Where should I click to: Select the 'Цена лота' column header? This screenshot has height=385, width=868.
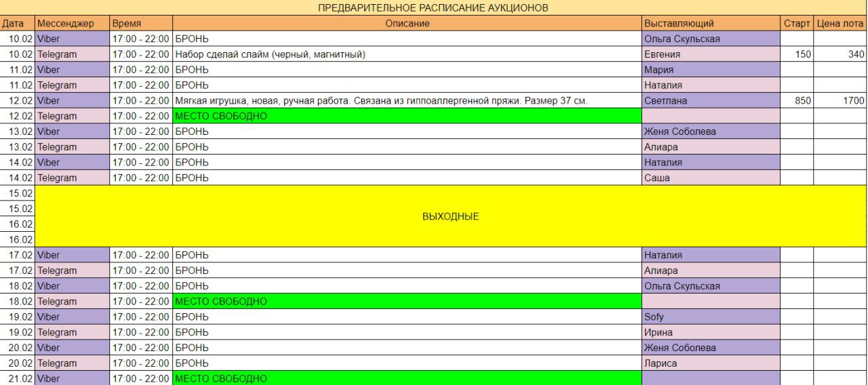(x=840, y=24)
